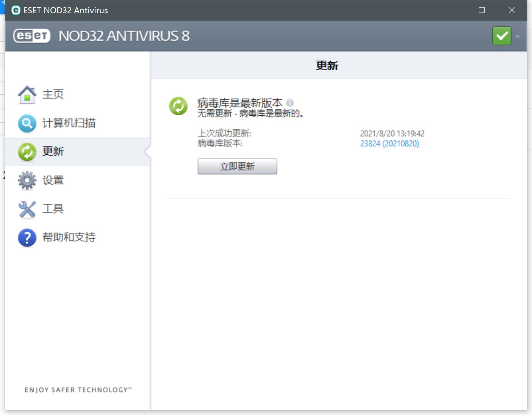Click the NOD32 ANTIVIRUS 8 product title
The image size is (532, 415).
pos(124,36)
